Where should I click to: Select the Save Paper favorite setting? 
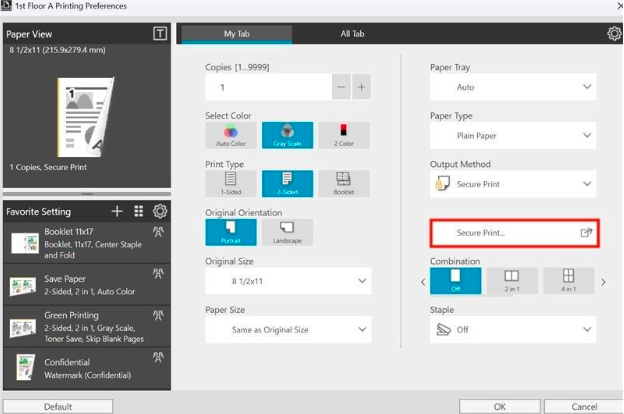87,285
